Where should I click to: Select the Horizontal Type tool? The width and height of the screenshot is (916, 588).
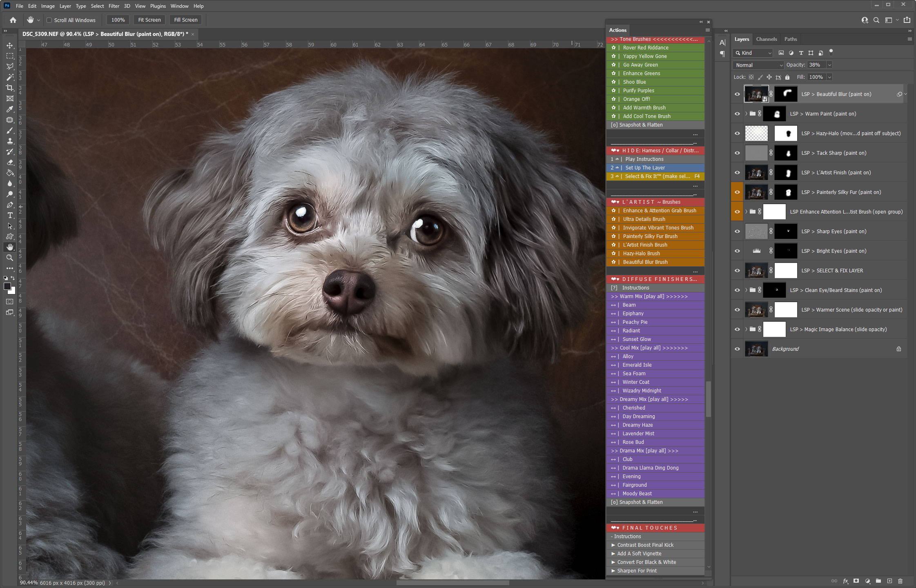tap(10, 216)
